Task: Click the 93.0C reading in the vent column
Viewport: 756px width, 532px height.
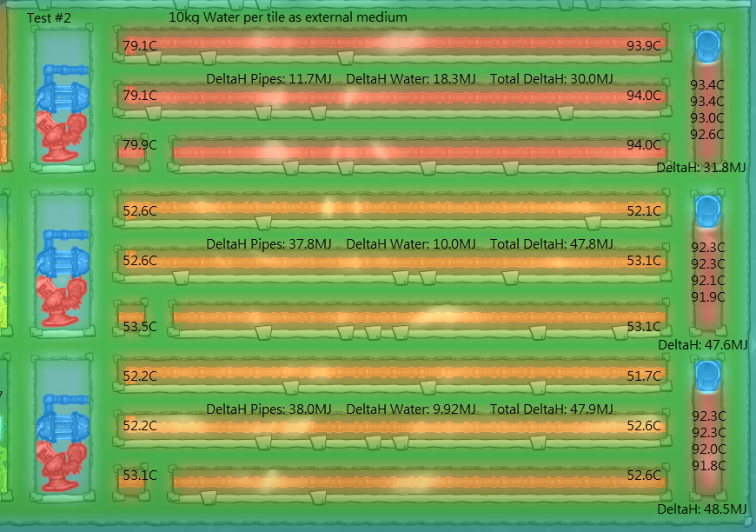Action: pyautogui.click(x=707, y=117)
